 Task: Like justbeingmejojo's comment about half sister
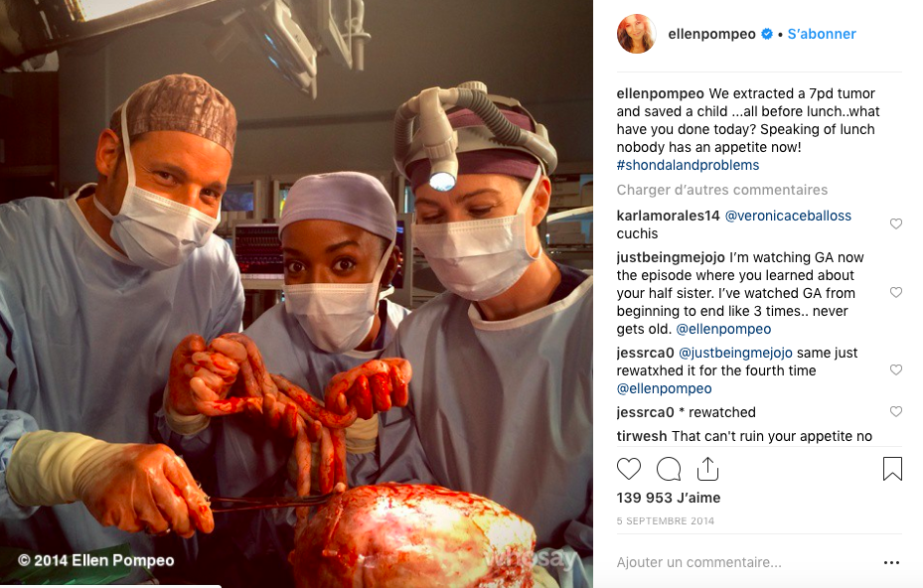(x=896, y=293)
